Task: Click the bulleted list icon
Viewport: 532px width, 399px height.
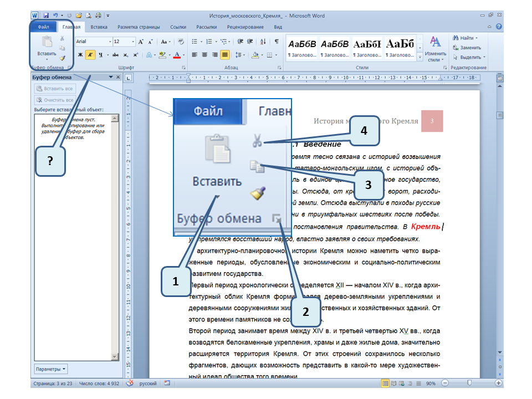Action: pos(195,42)
